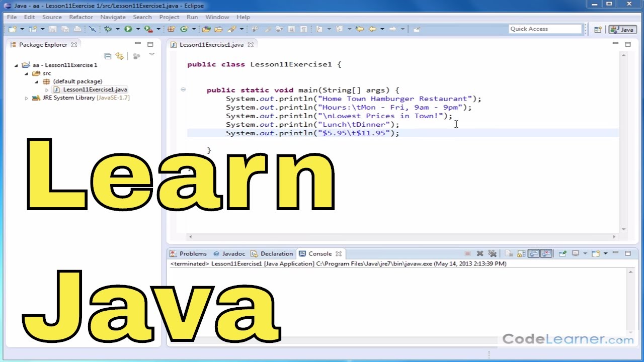Toggle Skip All Breakpoints icon

point(93,29)
